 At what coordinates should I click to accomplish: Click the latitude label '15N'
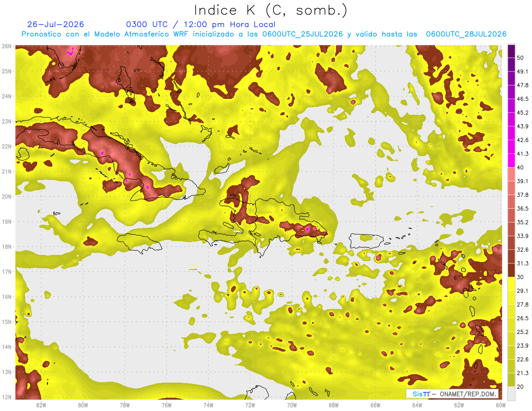[7, 322]
